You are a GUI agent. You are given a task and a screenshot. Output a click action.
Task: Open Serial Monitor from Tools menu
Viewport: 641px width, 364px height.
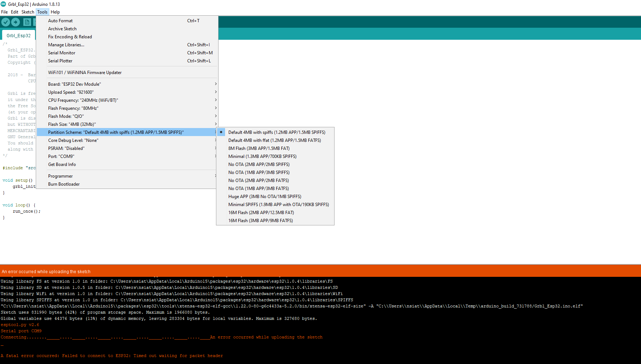coord(62,53)
